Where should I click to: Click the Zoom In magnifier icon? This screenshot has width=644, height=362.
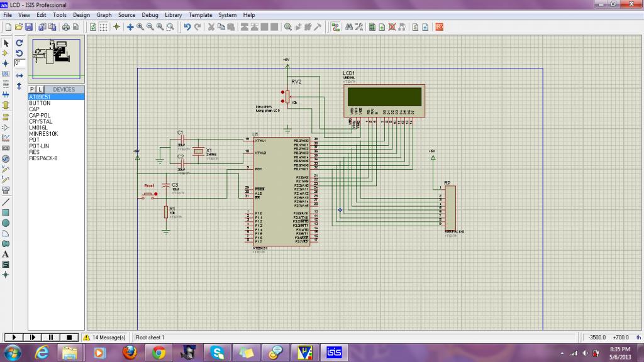pos(140,27)
